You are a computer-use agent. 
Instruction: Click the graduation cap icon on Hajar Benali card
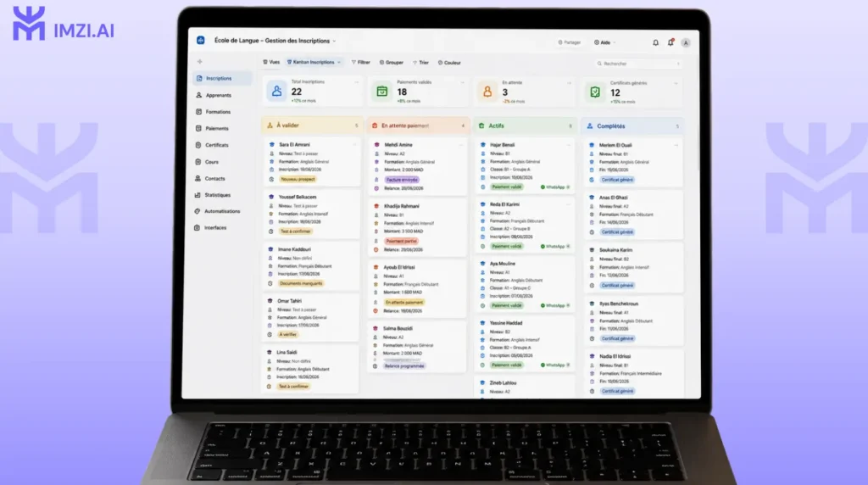coord(482,144)
